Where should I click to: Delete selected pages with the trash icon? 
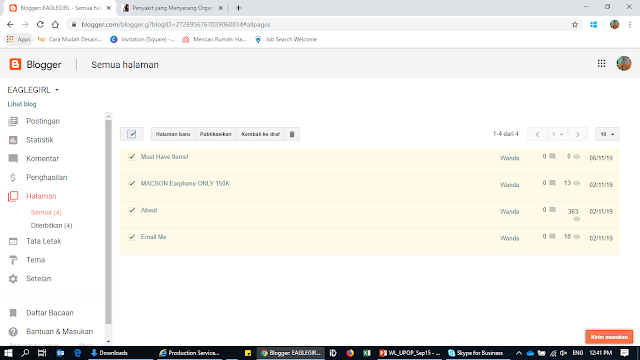click(292, 134)
